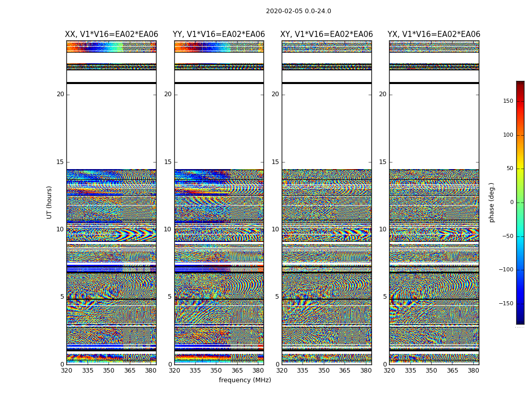This screenshot has height=405, width=532.
Task: Click x-axis tick "320" under XX panel
Action: [66, 371]
